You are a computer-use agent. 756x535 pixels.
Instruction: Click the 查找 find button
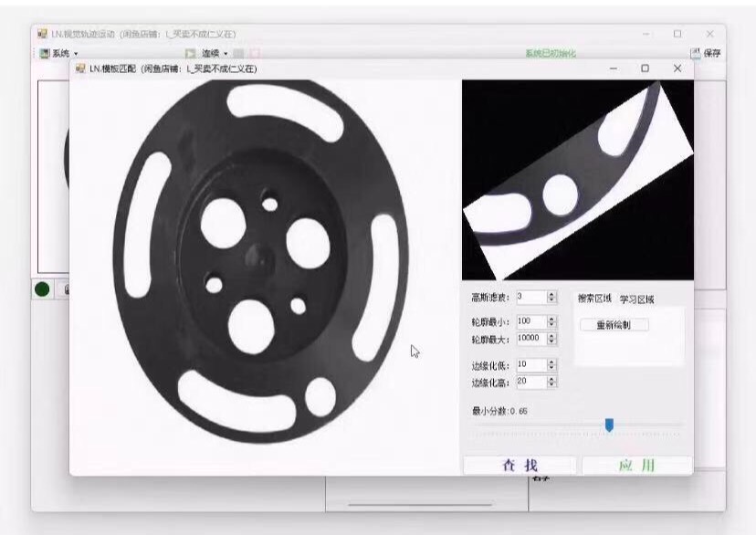click(x=520, y=466)
